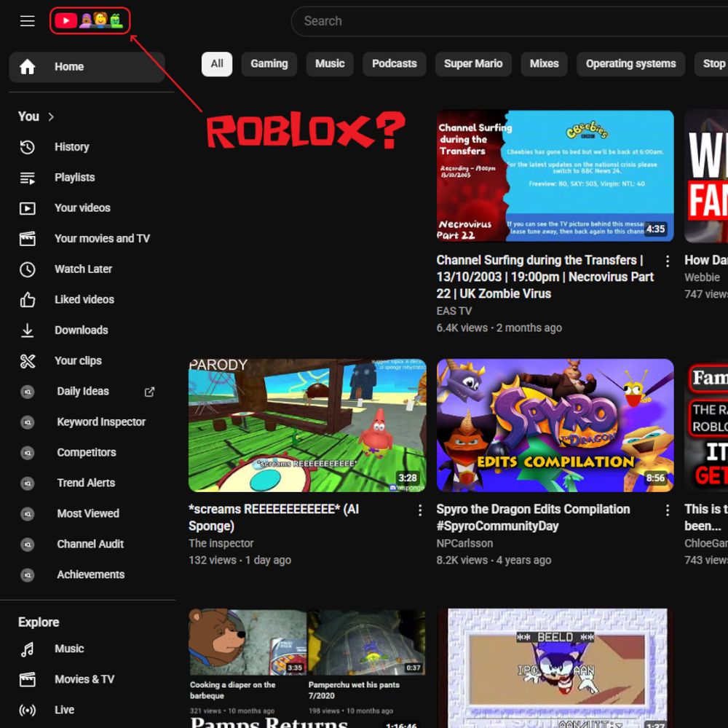728x728 pixels.
Task: Open options menu for Spyro Edits video
Action: click(667, 511)
